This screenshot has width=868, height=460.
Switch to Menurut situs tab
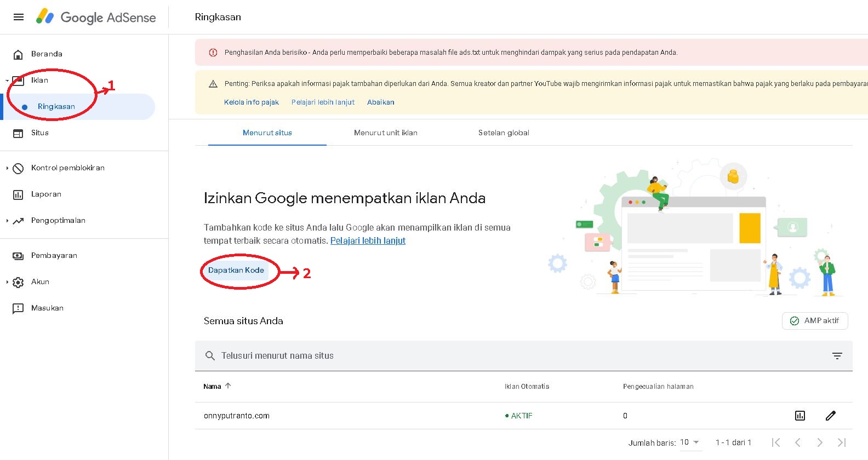coord(267,133)
